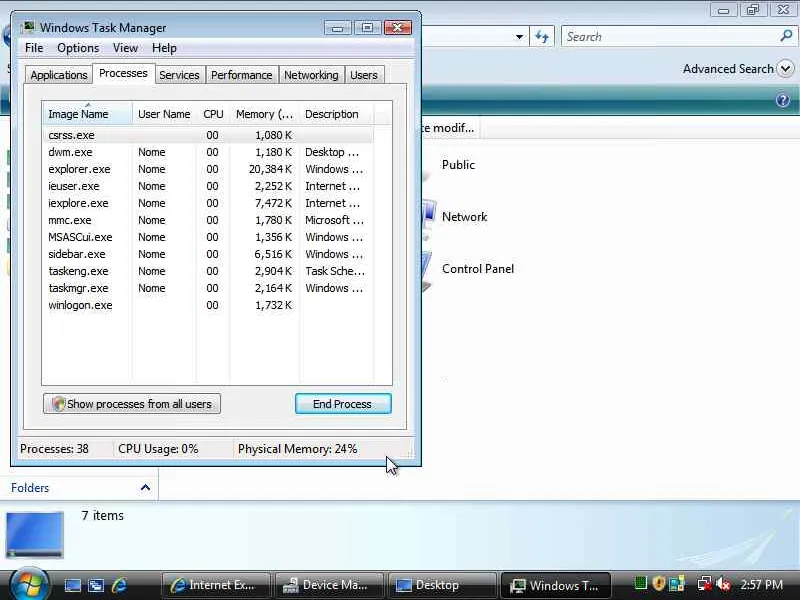Select the taskmgr.exe process row
This screenshot has height=600, width=800.
pyautogui.click(x=208, y=288)
